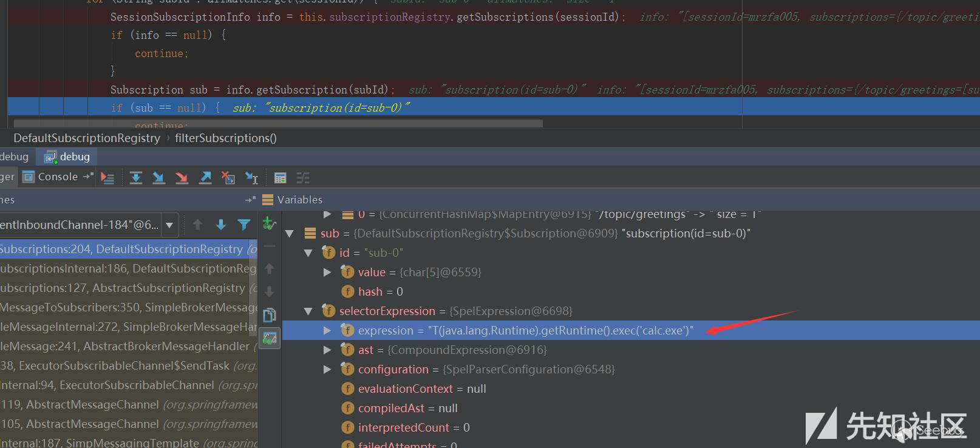Click the Drop Frame icon
The width and height of the screenshot is (980, 448).
(228, 178)
